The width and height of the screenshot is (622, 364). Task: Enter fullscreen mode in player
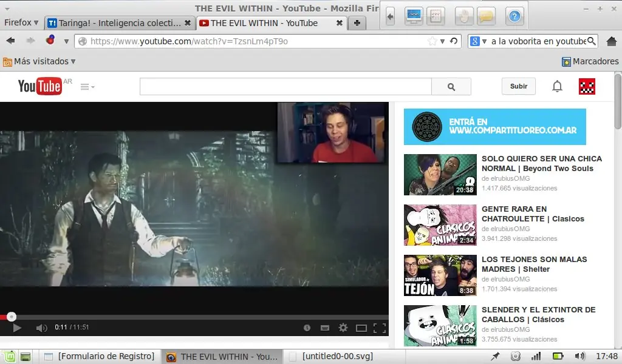[x=380, y=328]
